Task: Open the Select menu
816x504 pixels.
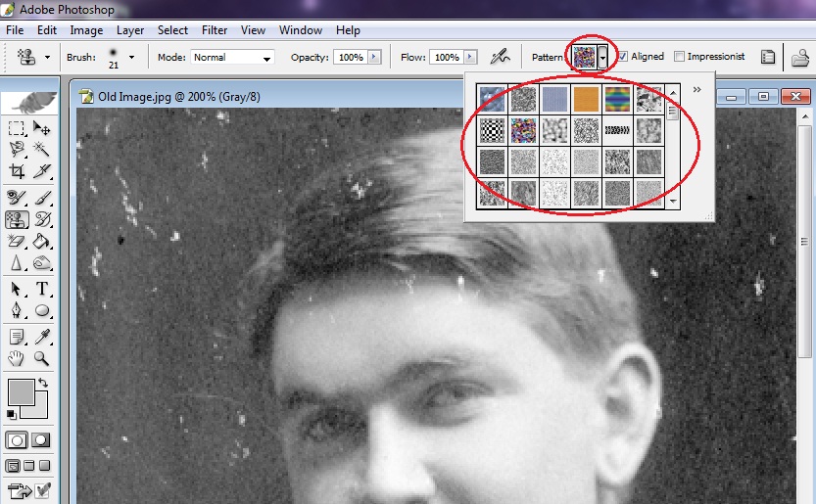Action: click(172, 30)
